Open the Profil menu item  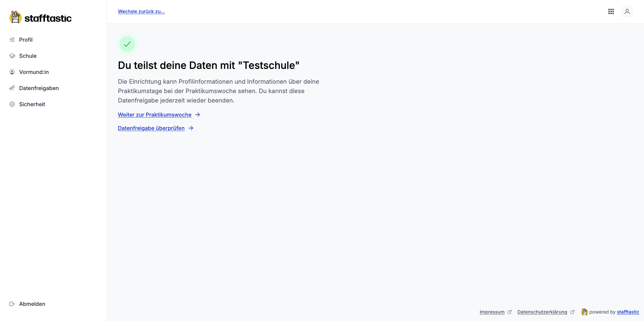pyautogui.click(x=26, y=40)
